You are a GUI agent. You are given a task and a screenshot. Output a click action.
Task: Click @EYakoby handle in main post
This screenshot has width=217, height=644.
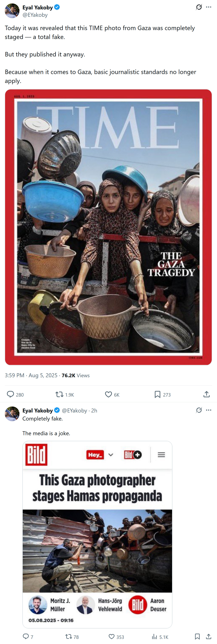coord(35,15)
